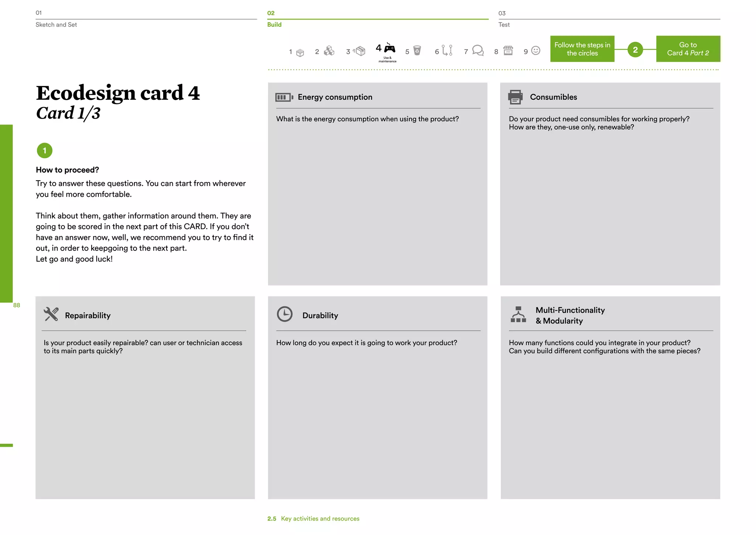The height and width of the screenshot is (535, 756).
Task: Select the stacked cubes icon at step 2
Action: [329, 51]
